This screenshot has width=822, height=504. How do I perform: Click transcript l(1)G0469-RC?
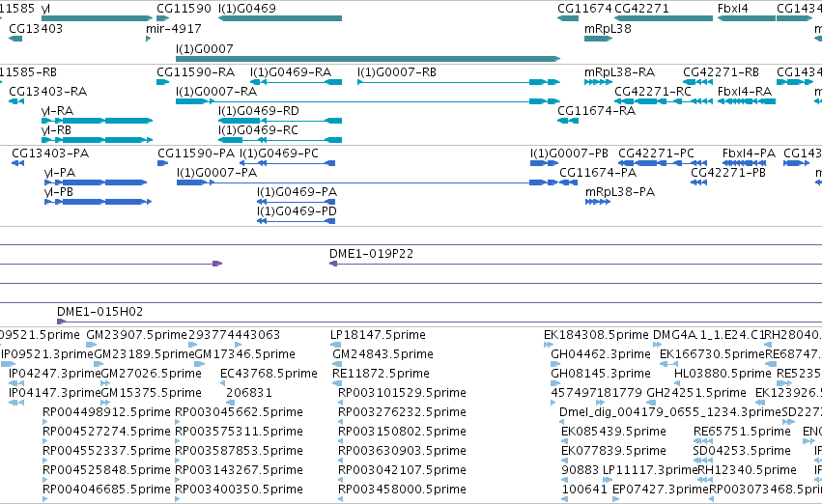(258, 130)
